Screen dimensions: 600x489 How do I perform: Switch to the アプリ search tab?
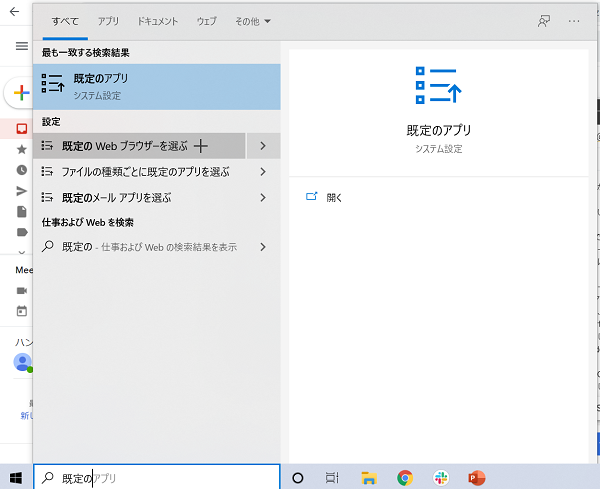(107, 20)
